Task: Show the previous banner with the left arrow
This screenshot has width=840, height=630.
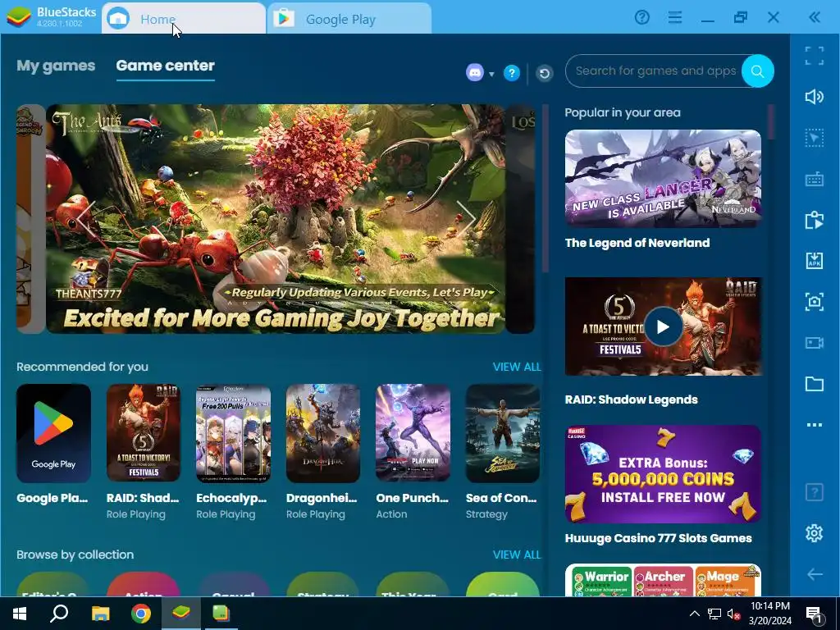Action: [x=85, y=217]
